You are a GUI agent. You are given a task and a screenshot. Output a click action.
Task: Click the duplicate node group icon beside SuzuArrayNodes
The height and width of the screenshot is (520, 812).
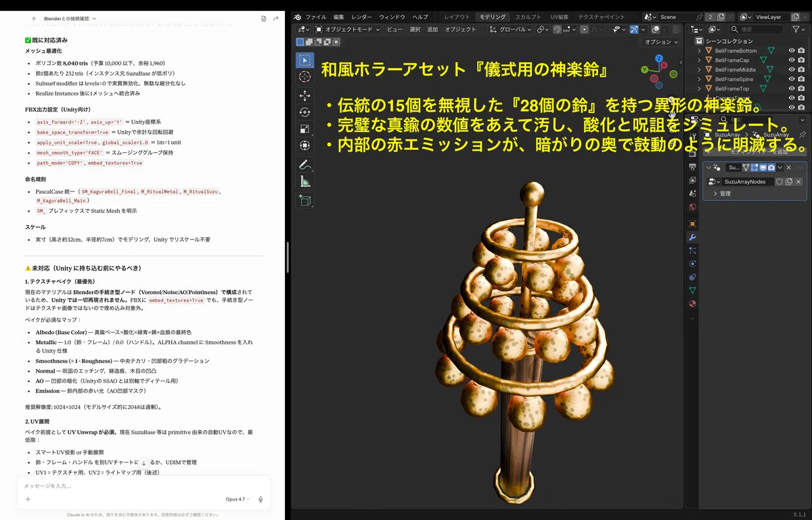click(x=789, y=182)
